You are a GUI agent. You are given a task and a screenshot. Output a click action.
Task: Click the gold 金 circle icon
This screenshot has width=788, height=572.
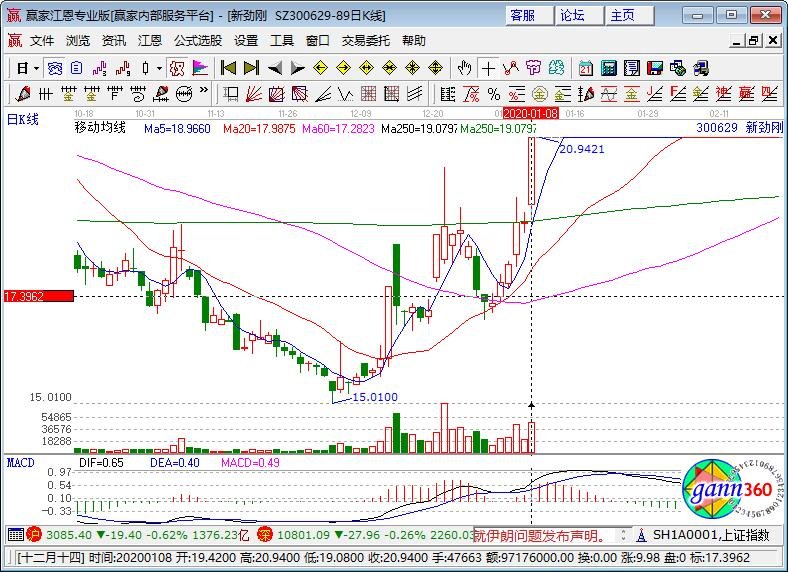[539, 93]
